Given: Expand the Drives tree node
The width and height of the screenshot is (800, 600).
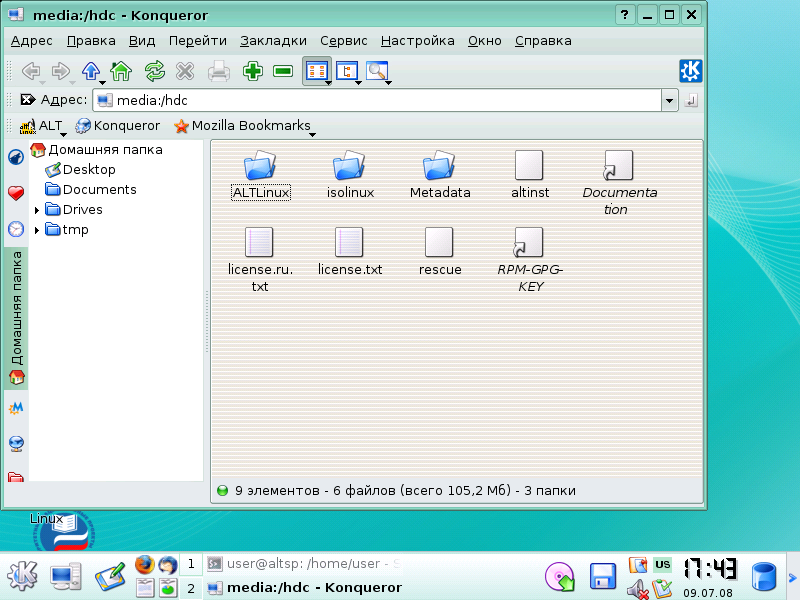Looking at the screenshot, I should pyautogui.click(x=37, y=210).
